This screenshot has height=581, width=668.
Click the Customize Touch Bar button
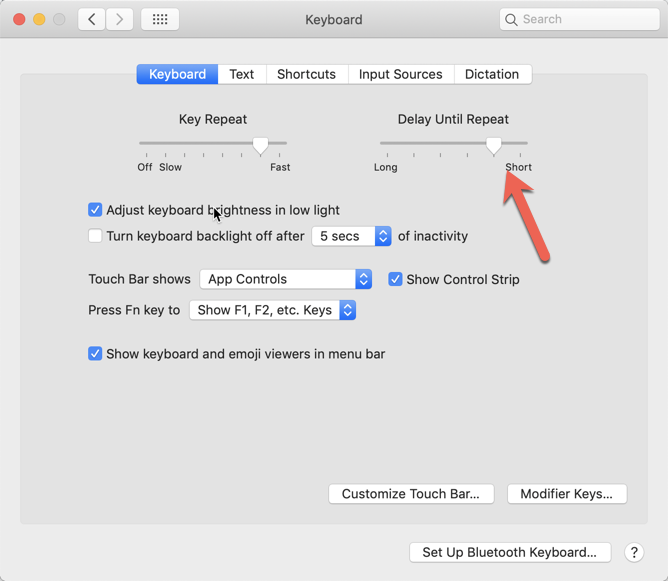tap(411, 494)
